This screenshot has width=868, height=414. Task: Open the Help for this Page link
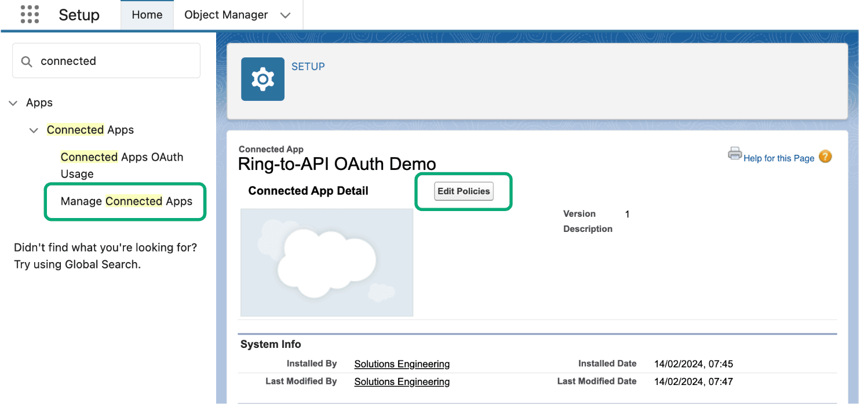778,158
